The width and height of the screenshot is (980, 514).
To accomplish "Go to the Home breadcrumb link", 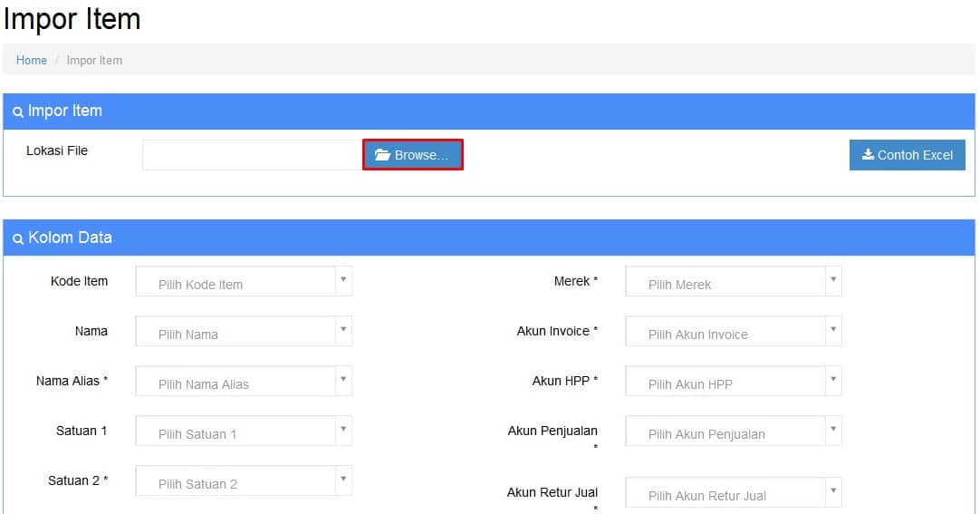I will [32, 60].
